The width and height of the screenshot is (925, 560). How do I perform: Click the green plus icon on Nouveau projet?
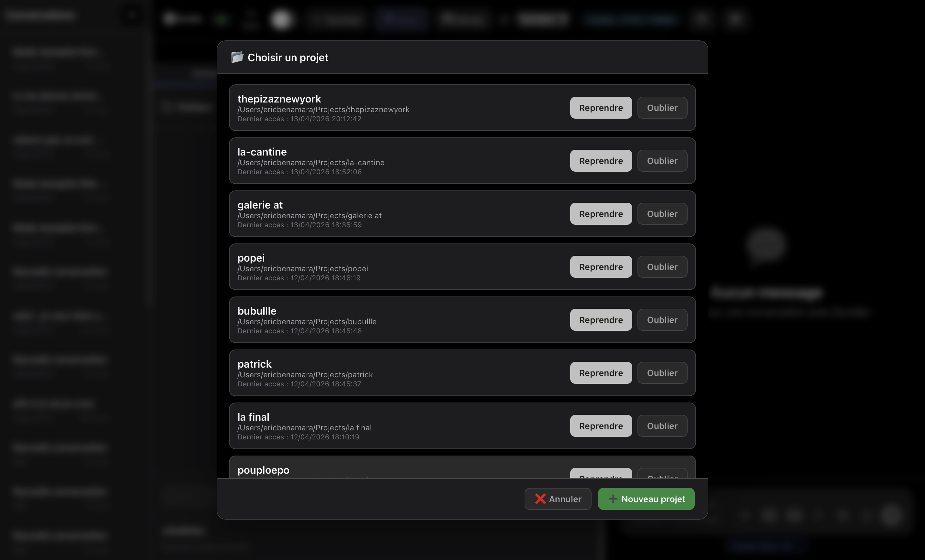tap(613, 499)
